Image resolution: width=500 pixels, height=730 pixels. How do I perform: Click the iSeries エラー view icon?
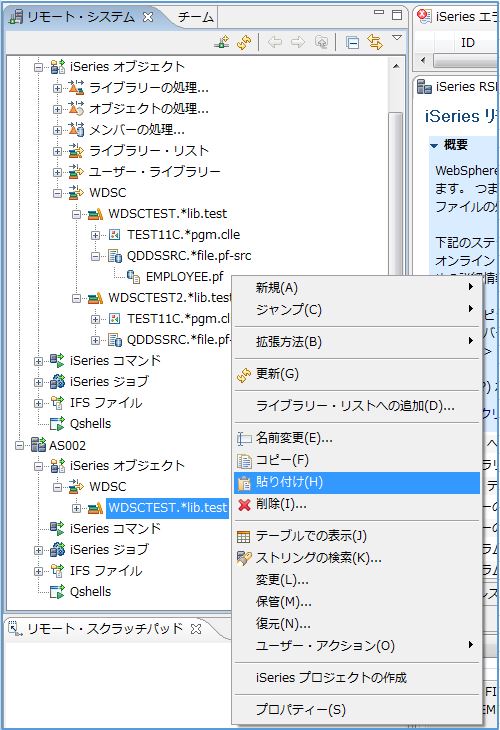coord(424,16)
